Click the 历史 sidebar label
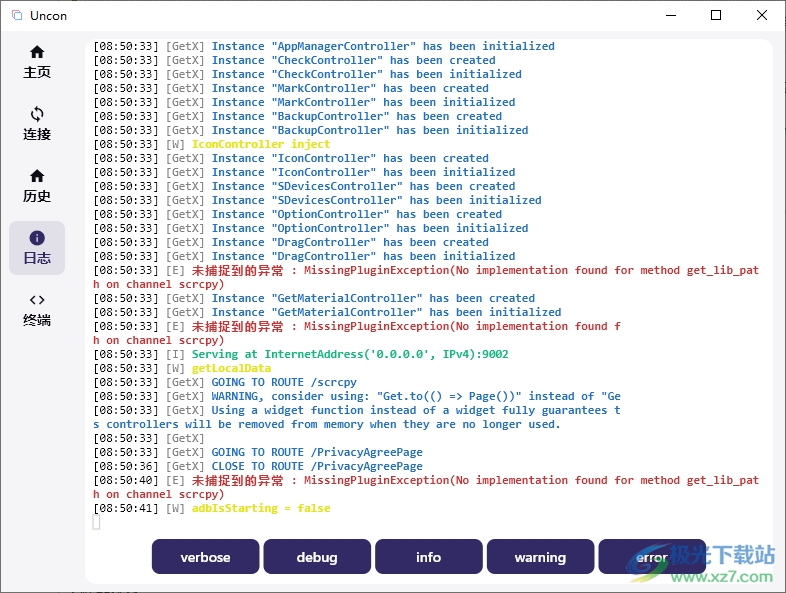This screenshot has height=593, width=786. tap(37, 196)
